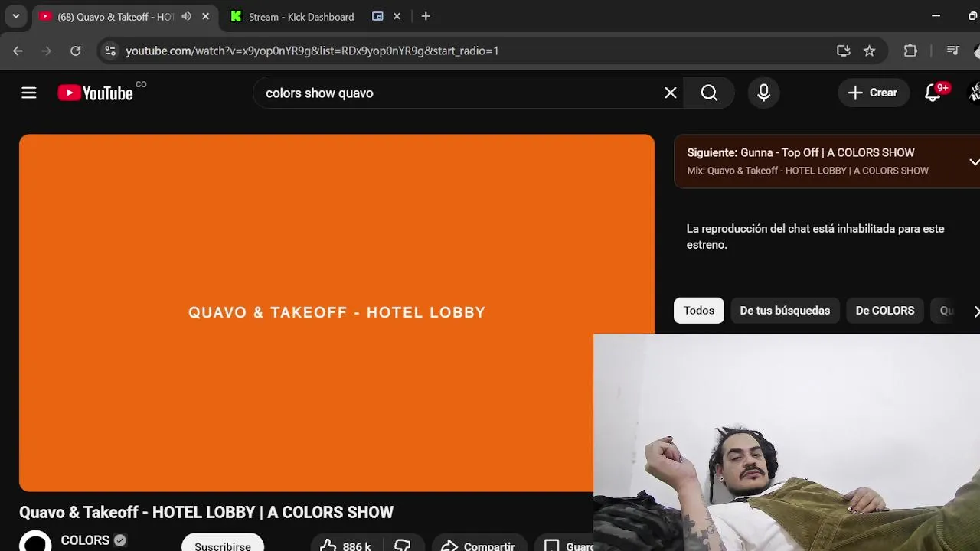Open the YouTube hamburger guide menu

(29, 93)
